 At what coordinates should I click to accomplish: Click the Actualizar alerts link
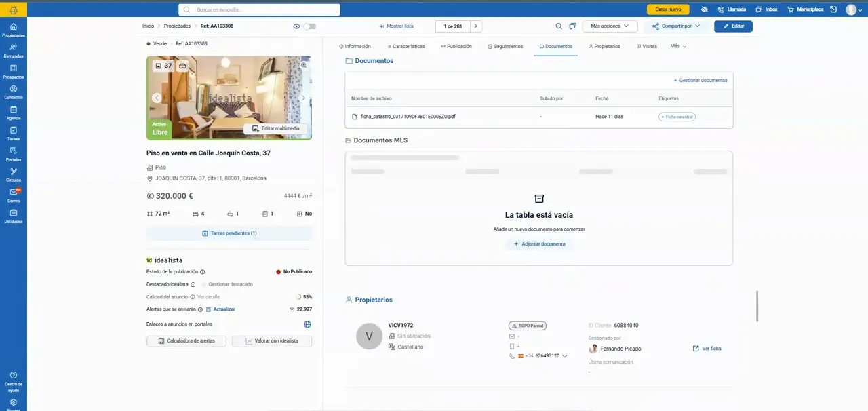[220, 309]
